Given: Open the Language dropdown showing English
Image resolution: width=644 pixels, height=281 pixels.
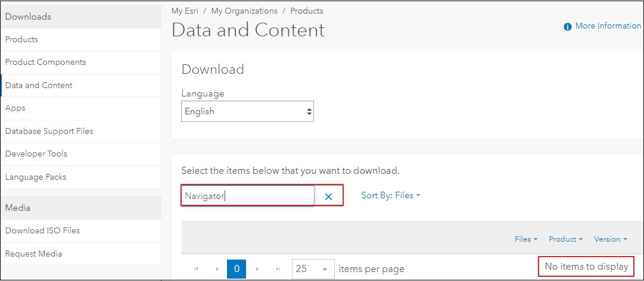Looking at the screenshot, I should coord(247,111).
